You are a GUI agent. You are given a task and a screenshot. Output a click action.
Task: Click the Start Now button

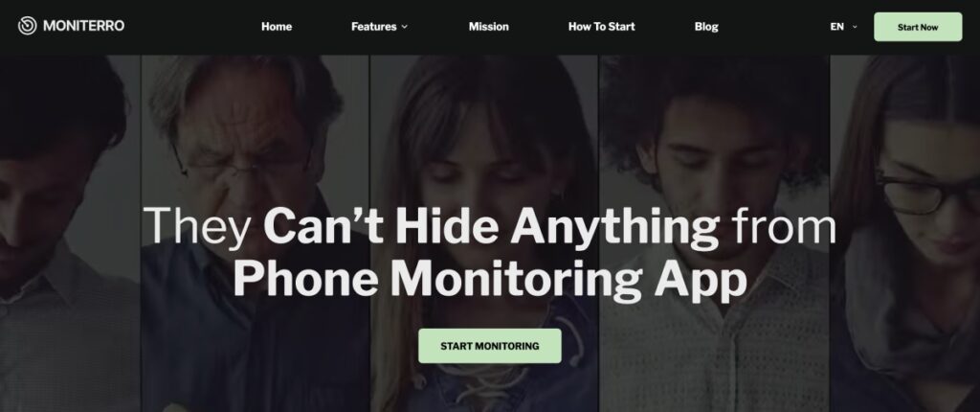tap(918, 27)
